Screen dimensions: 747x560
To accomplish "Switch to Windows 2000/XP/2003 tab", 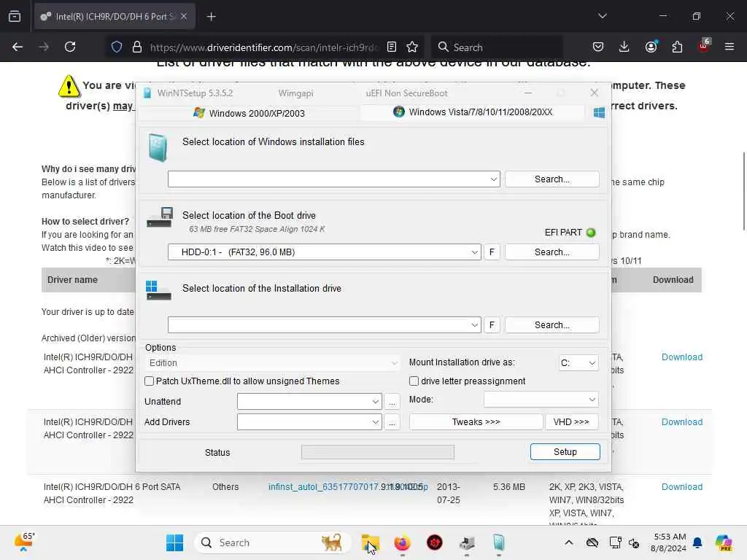I will point(249,113).
